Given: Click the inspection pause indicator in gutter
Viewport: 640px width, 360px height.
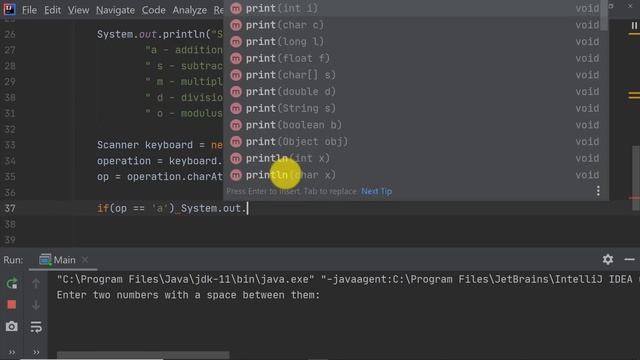Looking at the screenshot, I should click(634, 25).
